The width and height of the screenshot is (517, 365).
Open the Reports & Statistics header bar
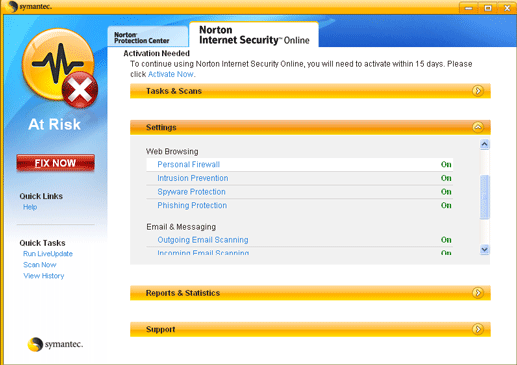310,293
